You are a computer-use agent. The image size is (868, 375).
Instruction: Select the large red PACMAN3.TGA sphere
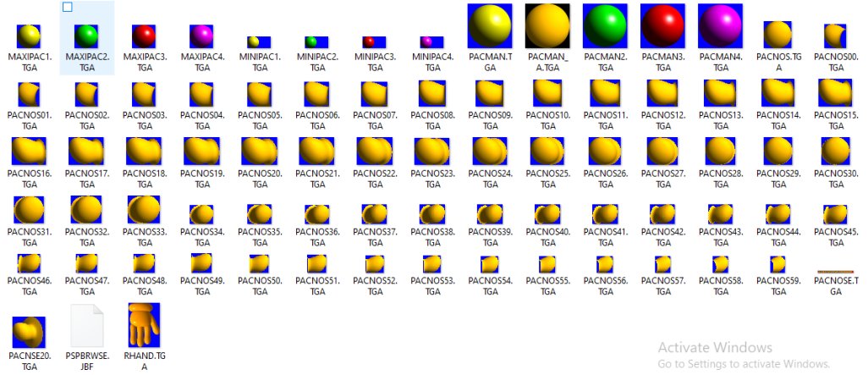(x=662, y=26)
